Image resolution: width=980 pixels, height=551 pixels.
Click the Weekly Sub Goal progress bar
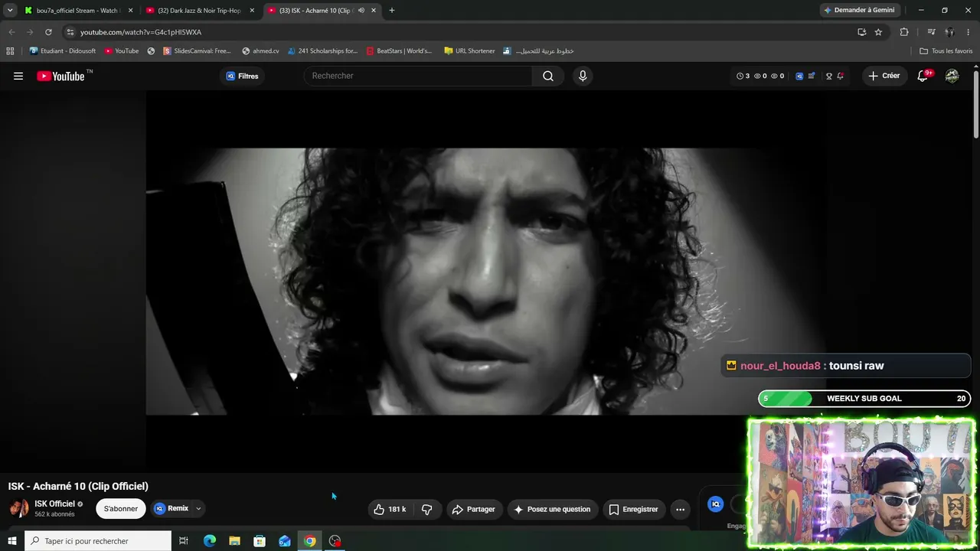(864, 399)
